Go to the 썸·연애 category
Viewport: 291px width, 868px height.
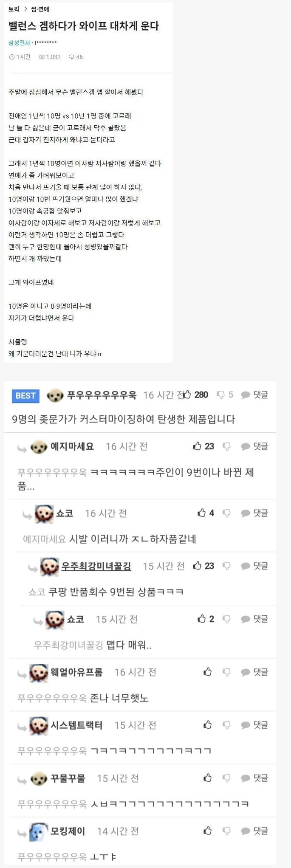40,9
